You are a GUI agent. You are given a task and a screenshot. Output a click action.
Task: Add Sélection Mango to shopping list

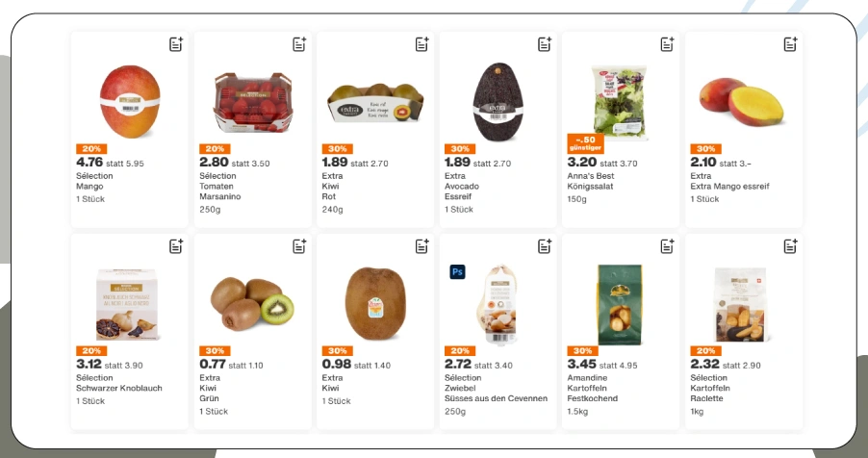175,44
